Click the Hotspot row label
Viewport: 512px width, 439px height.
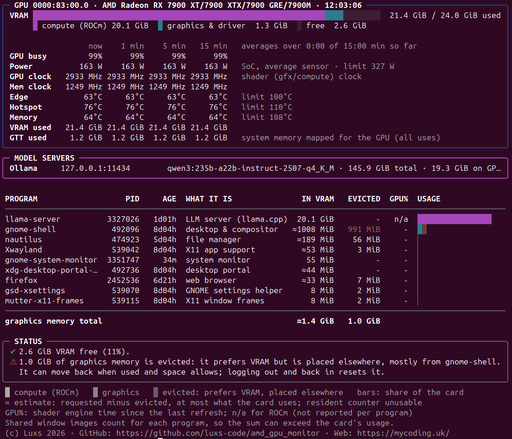point(26,107)
